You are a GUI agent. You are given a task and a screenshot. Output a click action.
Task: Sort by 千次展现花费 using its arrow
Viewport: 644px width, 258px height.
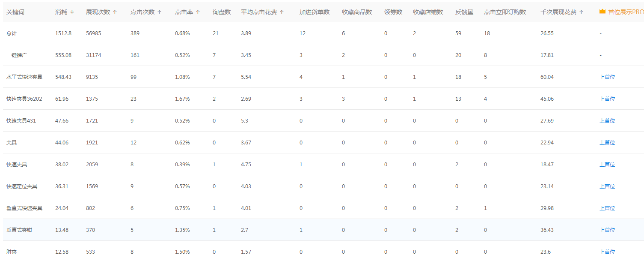click(x=581, y=12)
